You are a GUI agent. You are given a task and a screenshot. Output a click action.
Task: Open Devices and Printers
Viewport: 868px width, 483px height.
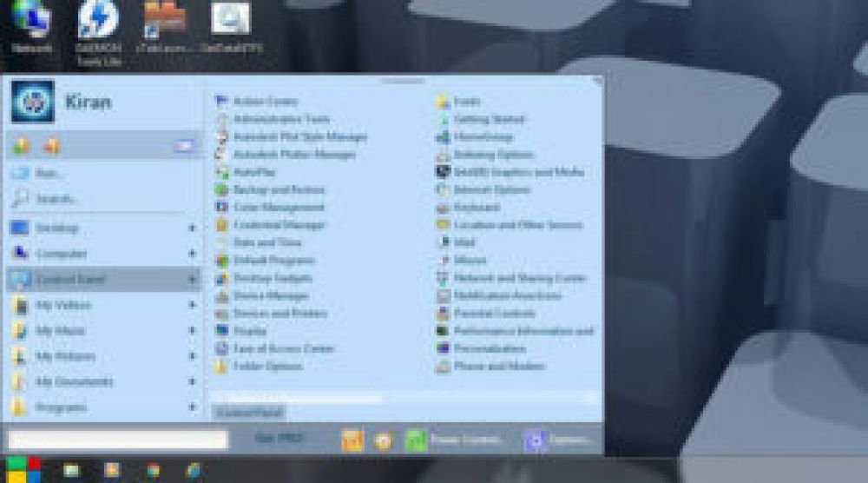point(271,314)
